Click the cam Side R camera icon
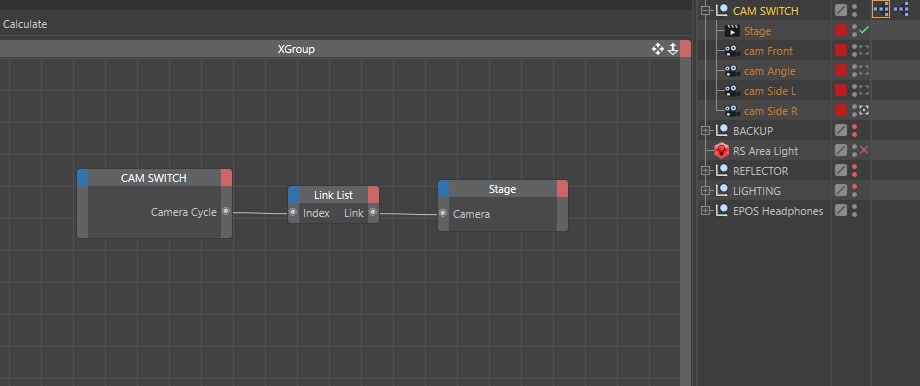This screenshot has height=386, width=920. (x=732, y=111)
